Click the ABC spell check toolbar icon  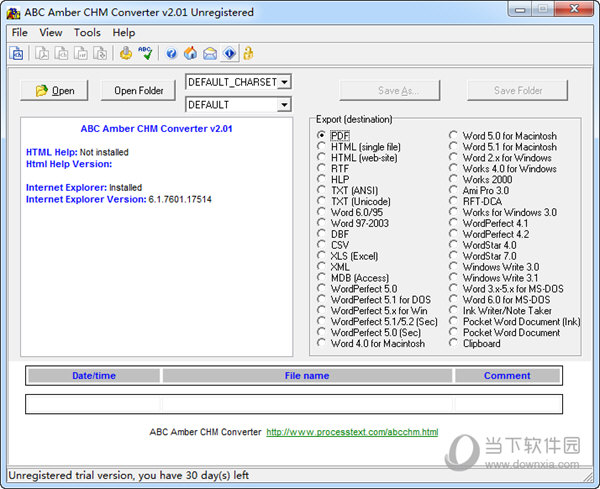[x=145, y=53]
